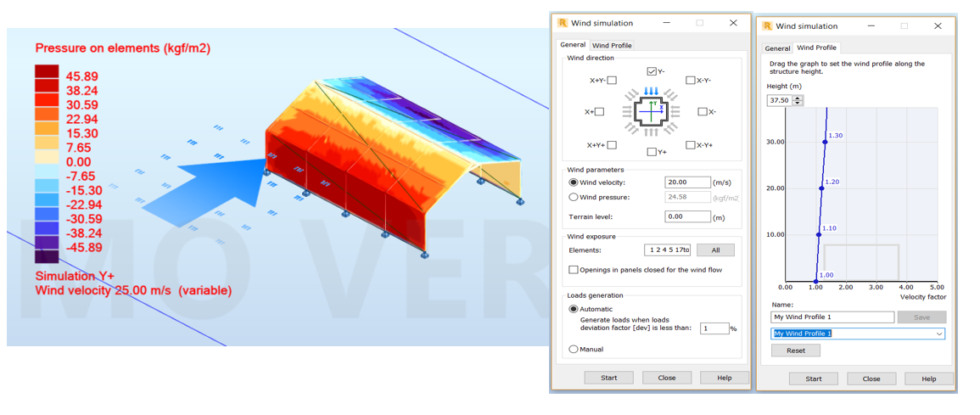This screenshot has height=415, width=980.
Task: Click the 1.10 velocity factor graph point
Action: pyautogui.click(x=819, y=234)
